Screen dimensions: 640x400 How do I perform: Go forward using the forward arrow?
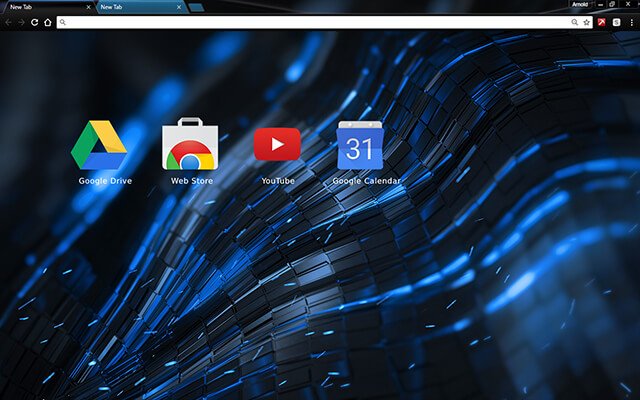21,22
